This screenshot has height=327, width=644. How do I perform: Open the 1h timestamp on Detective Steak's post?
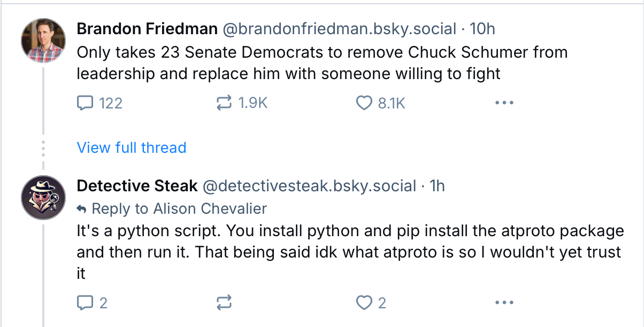point(438,186)
